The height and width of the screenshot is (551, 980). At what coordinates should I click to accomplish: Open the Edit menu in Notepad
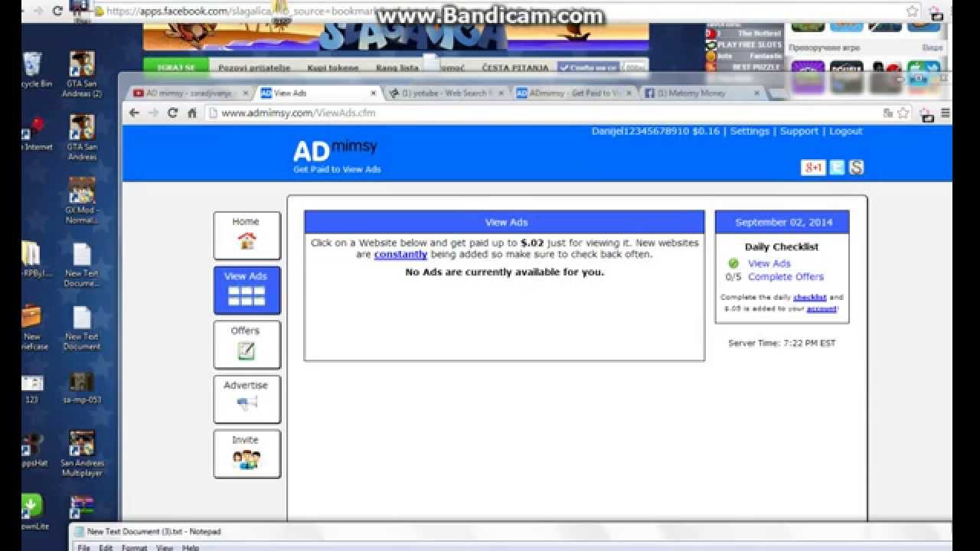(x=106, y=547)
